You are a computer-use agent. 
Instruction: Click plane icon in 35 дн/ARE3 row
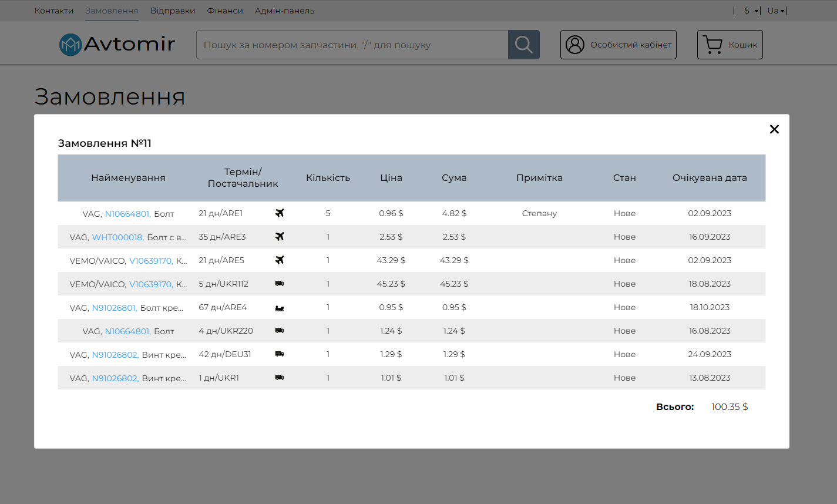[x=280, y=236]
